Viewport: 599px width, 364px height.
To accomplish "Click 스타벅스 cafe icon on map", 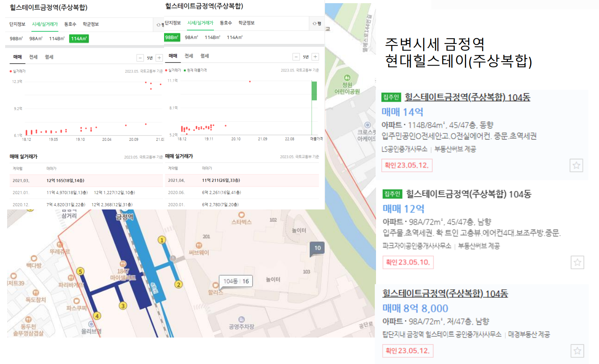I will tap(242, 215).
